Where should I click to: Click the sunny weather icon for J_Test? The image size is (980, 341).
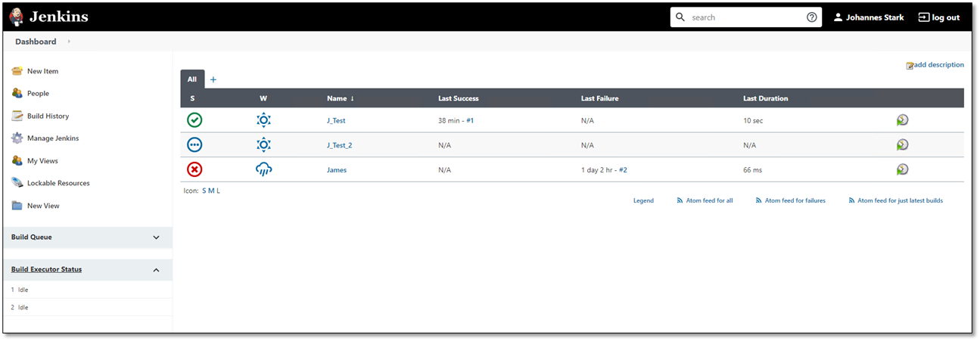tap(263, 119)
